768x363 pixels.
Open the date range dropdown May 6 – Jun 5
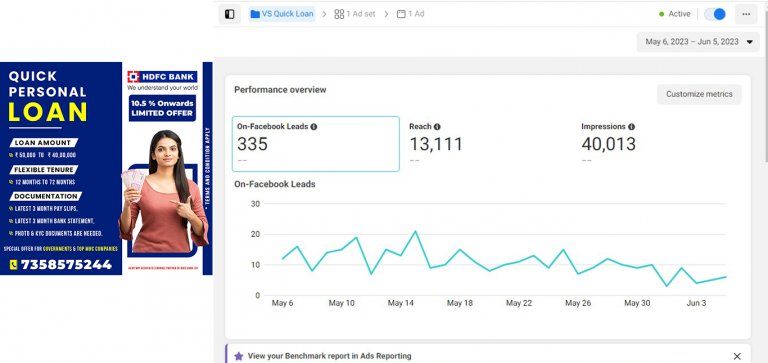698,42
